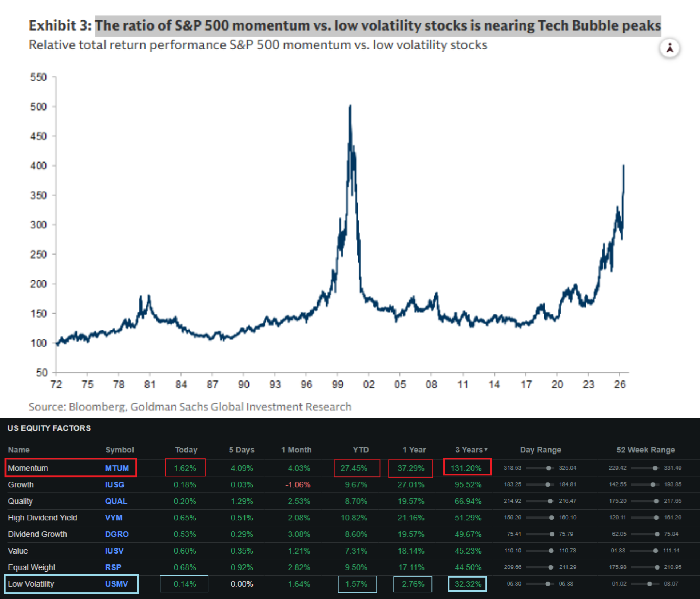Select the Growth row name

click(x=21, y=484)
